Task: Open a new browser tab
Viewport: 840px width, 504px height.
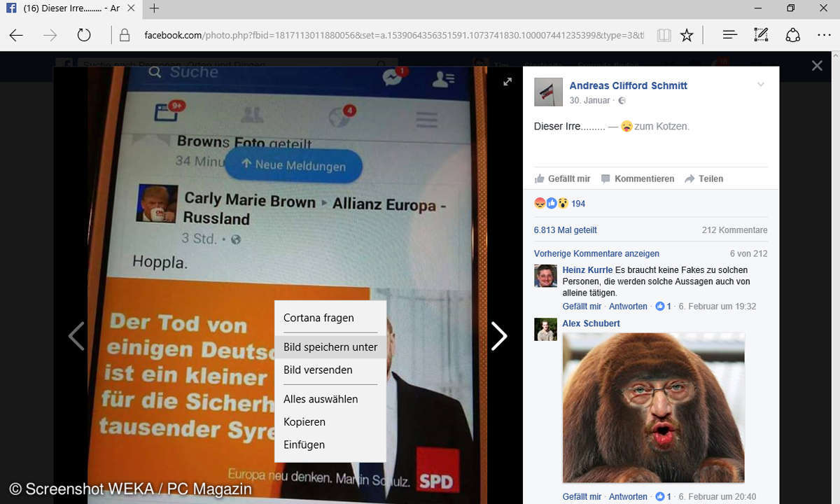Action: 155,8
